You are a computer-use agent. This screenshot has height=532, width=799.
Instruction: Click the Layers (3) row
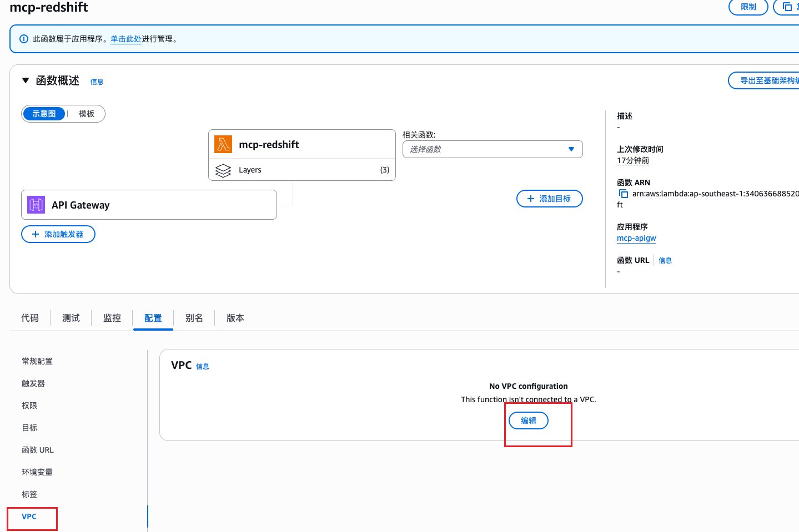[302, 170]
